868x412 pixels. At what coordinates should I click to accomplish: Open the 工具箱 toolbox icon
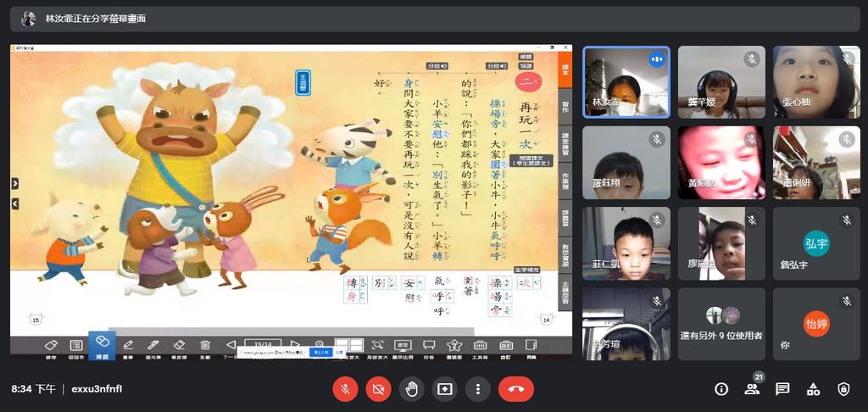tap(480, 347)
